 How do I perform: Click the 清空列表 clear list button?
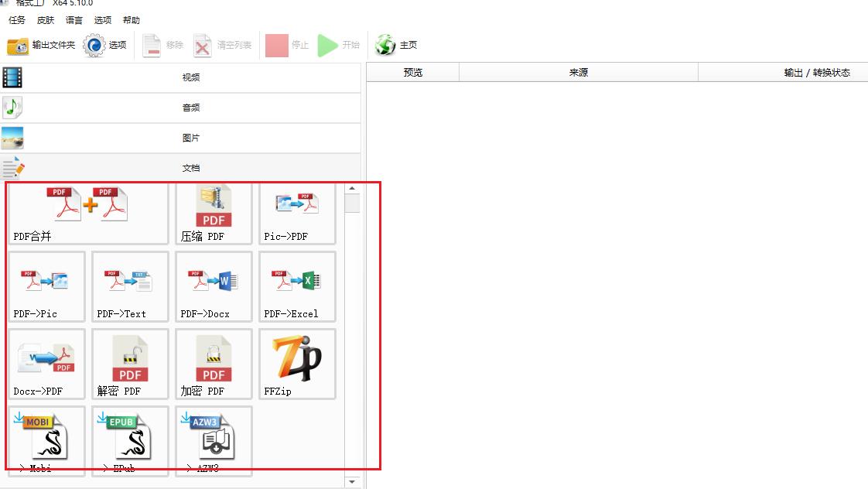(x=223, y=46)
